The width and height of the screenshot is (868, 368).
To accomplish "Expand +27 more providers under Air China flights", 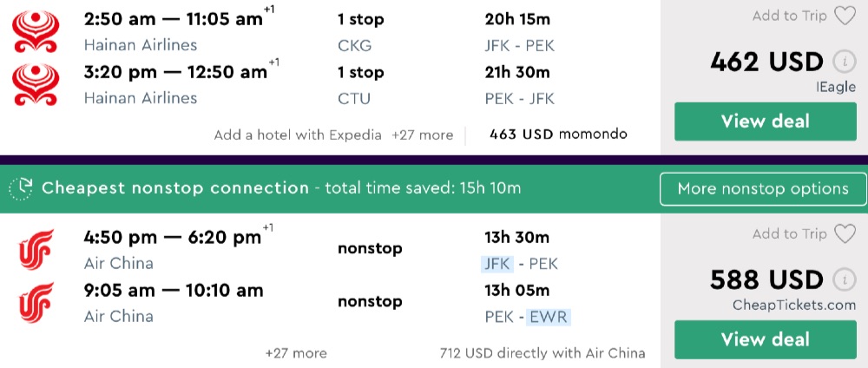I will (296, 353).
